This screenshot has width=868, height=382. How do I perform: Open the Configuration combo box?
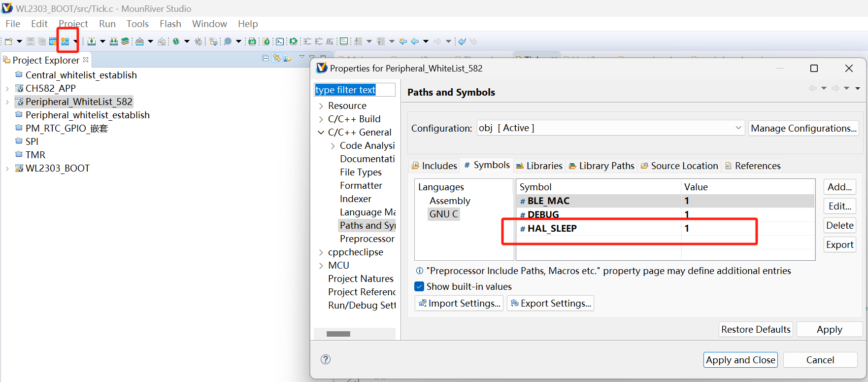[x=610, y=128]
